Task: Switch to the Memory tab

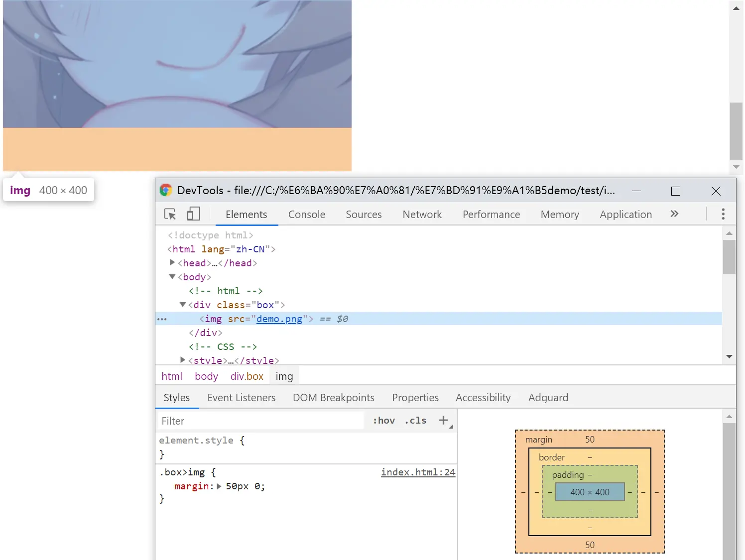Action: click(560, 215)
